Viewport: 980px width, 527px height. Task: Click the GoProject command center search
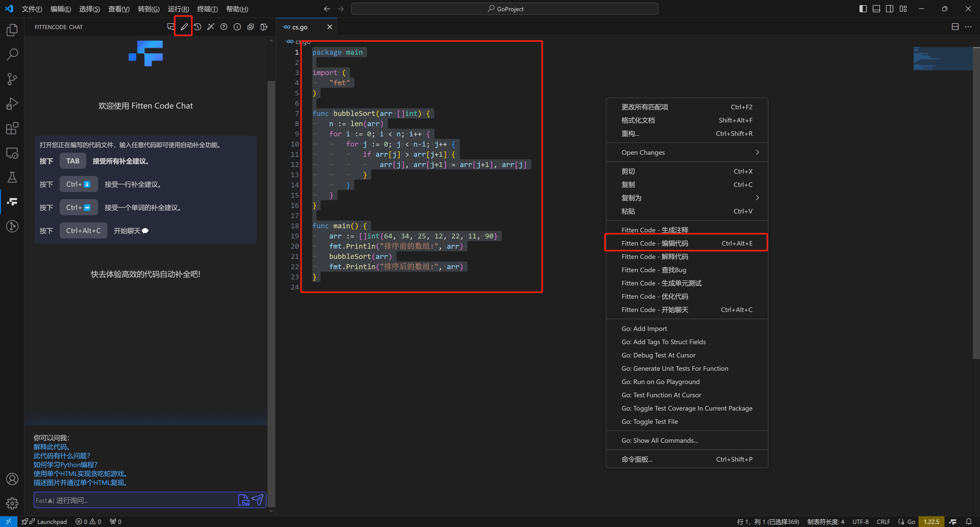(505, 9)
